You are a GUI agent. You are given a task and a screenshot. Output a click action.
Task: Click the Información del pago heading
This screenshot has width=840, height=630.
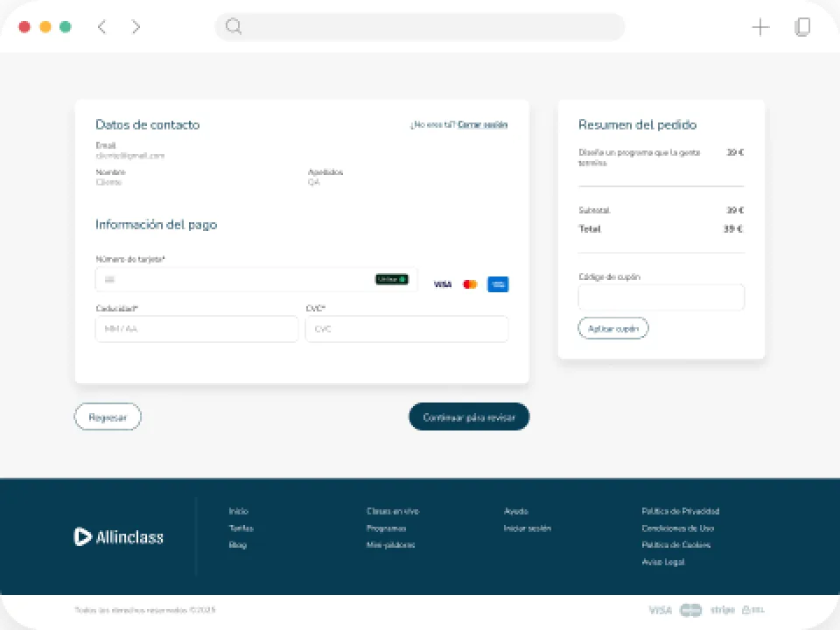click(x=156, y=225)
